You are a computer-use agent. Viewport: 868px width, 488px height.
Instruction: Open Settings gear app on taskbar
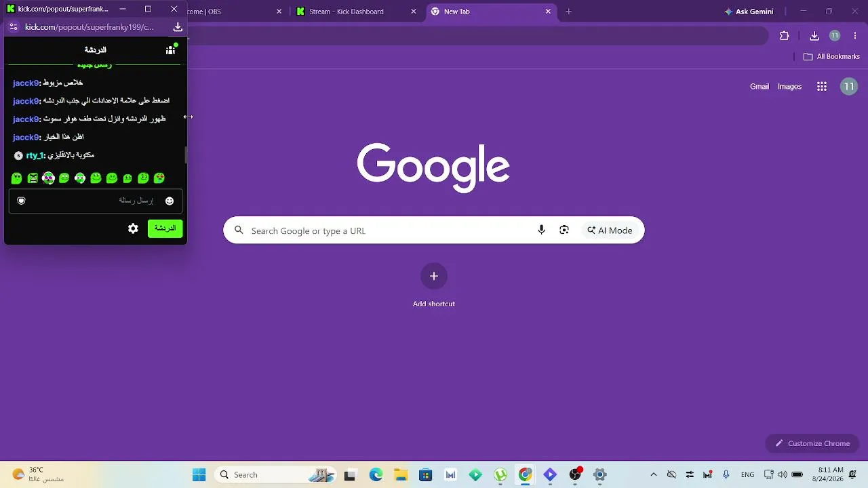click(x=599, y=474)
